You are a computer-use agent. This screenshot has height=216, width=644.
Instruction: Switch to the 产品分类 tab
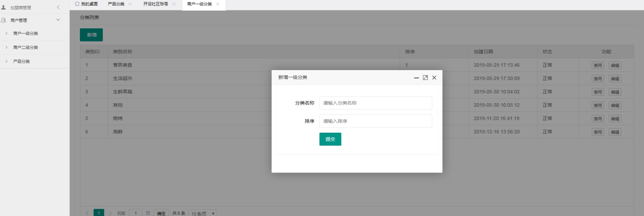click(116, 4)
